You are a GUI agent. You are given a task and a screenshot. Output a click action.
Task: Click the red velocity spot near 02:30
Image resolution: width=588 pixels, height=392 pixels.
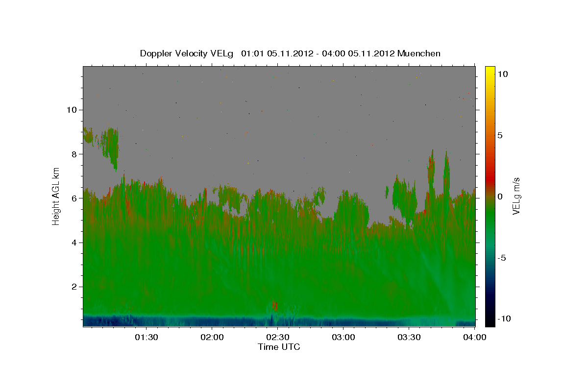point(274,306)
